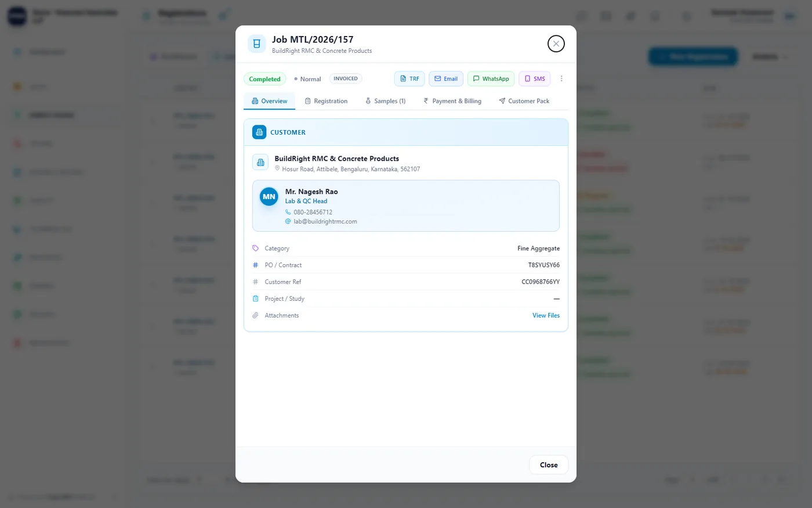
Task: Share job through WhatsApp button
Action: 491,78
